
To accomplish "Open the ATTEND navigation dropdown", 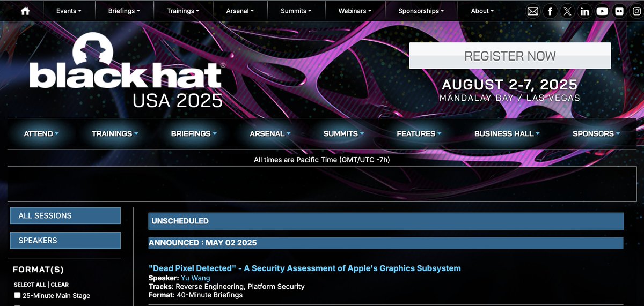I will click(x=41, y=133).
